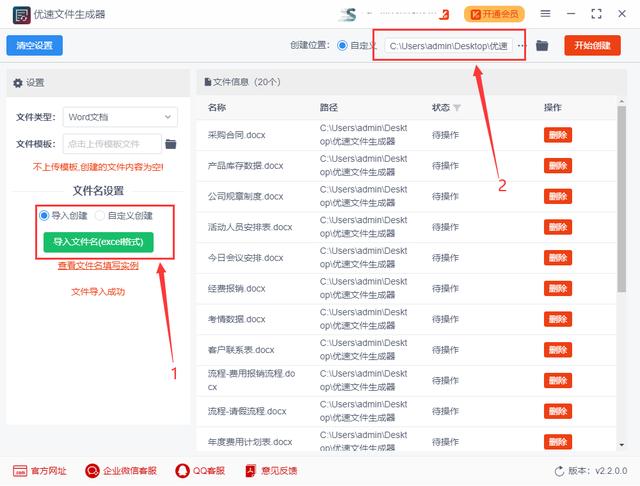Image resolution: width=640 pixels, height=486 pixels.
Task: Select the 客户联系表.docx file name
Action: [241, 350]
